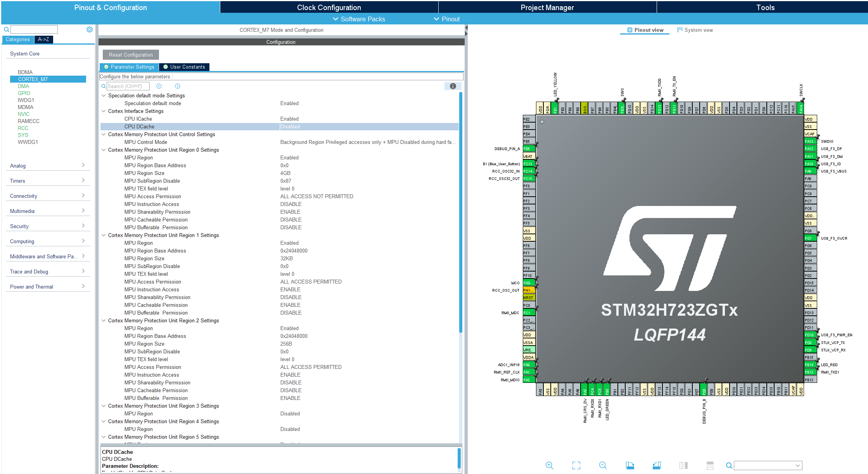
Task: Zoom in on the pinout view
Action: (550, 465)
